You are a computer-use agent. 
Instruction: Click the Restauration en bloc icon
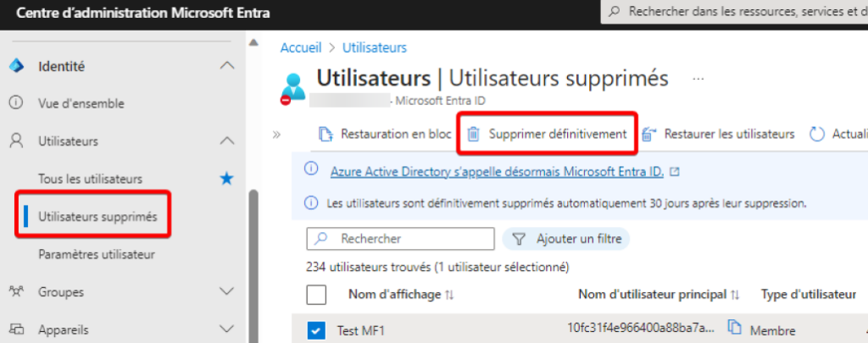pos(325,134)
